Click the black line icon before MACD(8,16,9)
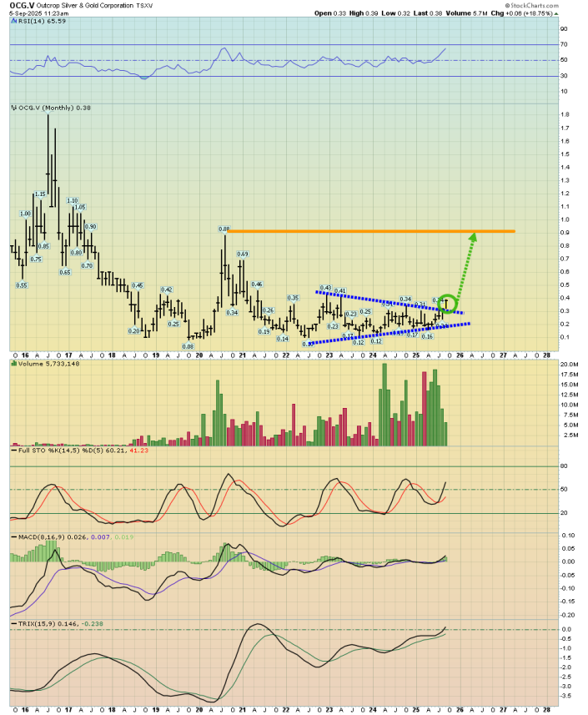 14,537
